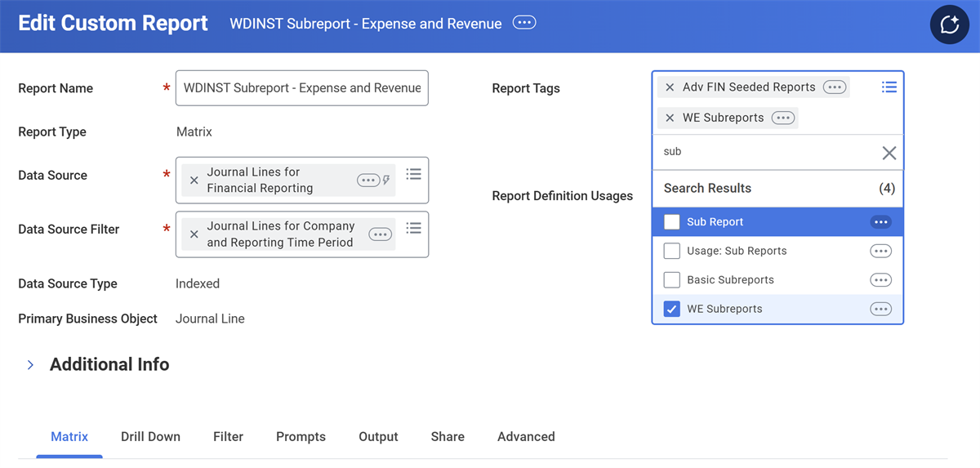980x468 pixels.
Task: Remove Journal Lines for Company and Reporting Time Period filter
Action: (194, 234)
